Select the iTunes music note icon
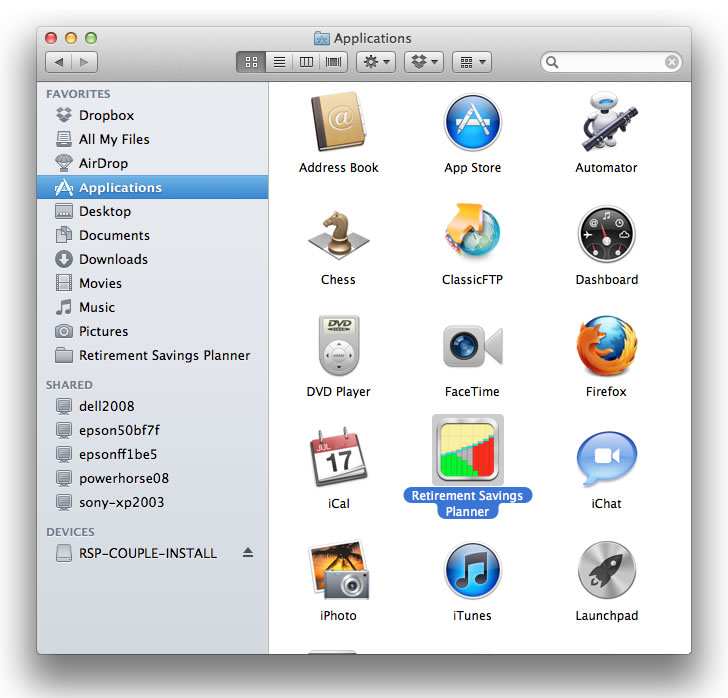728x698 pixels. 472,570
